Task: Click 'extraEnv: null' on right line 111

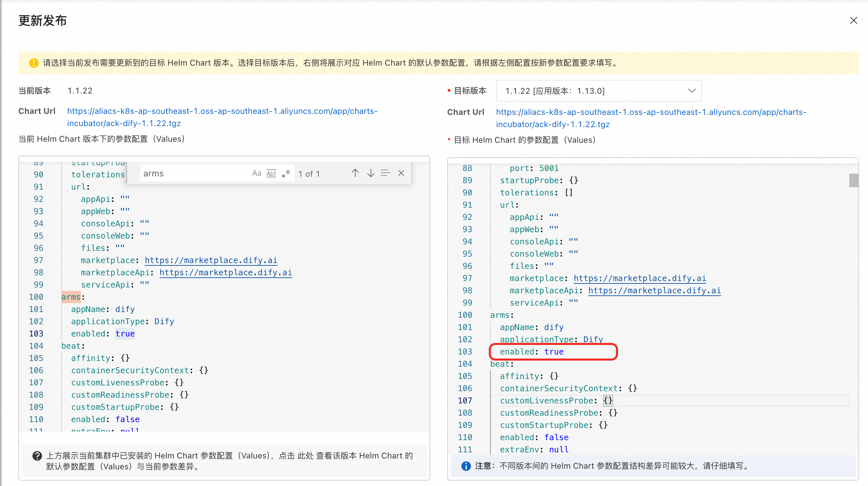Action: pos(534,450)
